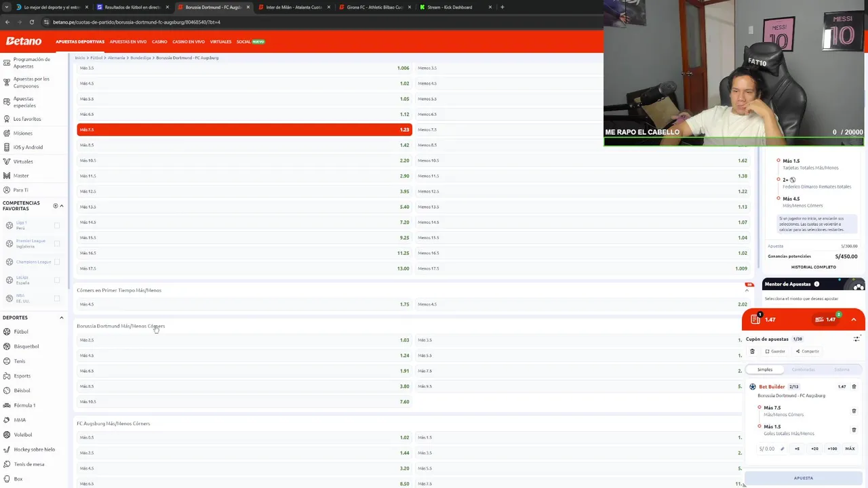Click the Betano logo

pyautogui.click(x=24, y=41)
